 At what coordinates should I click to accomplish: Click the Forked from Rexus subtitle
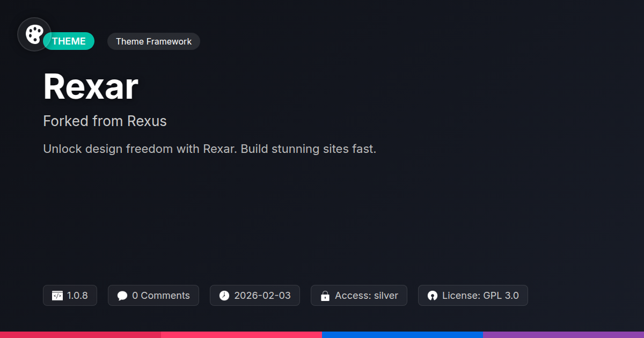pyautogui.click(x=105, y=121)
